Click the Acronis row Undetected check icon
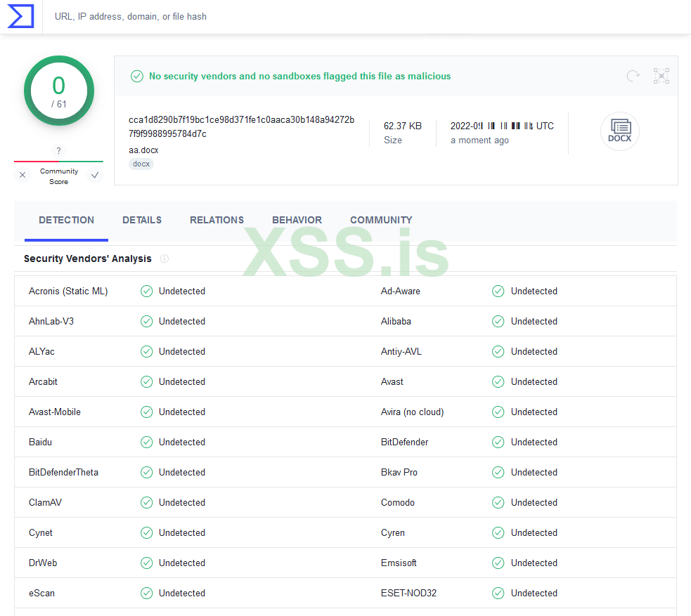Image resolution: width=691 pixels, height=616 pixels. click(x=147, y=291)
